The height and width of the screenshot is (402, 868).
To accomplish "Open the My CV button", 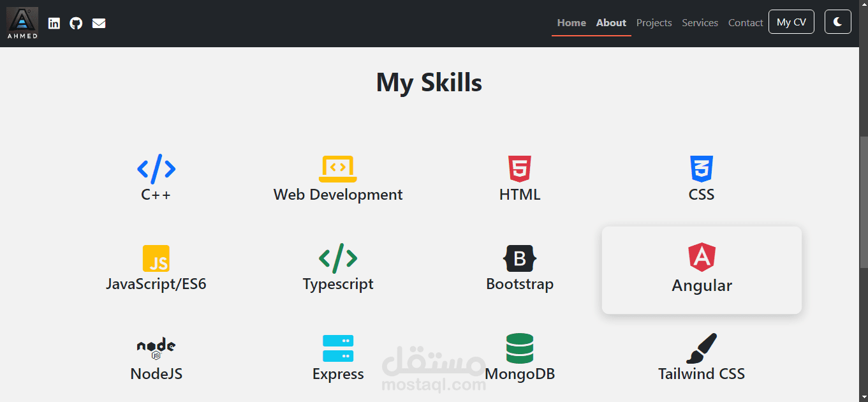I will pyautogui.click(x=791, y=22).
